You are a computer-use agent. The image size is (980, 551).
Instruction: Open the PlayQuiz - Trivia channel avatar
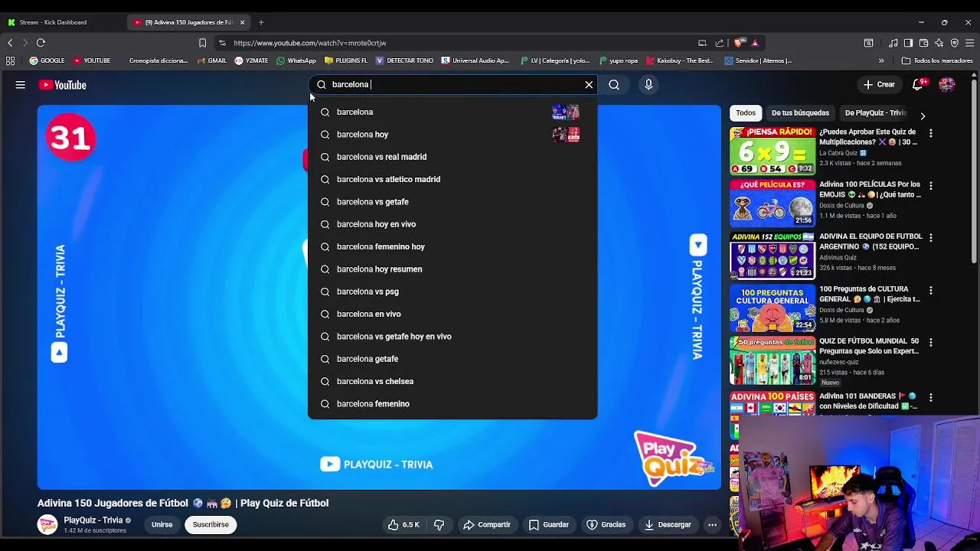[x=47, y=524]
